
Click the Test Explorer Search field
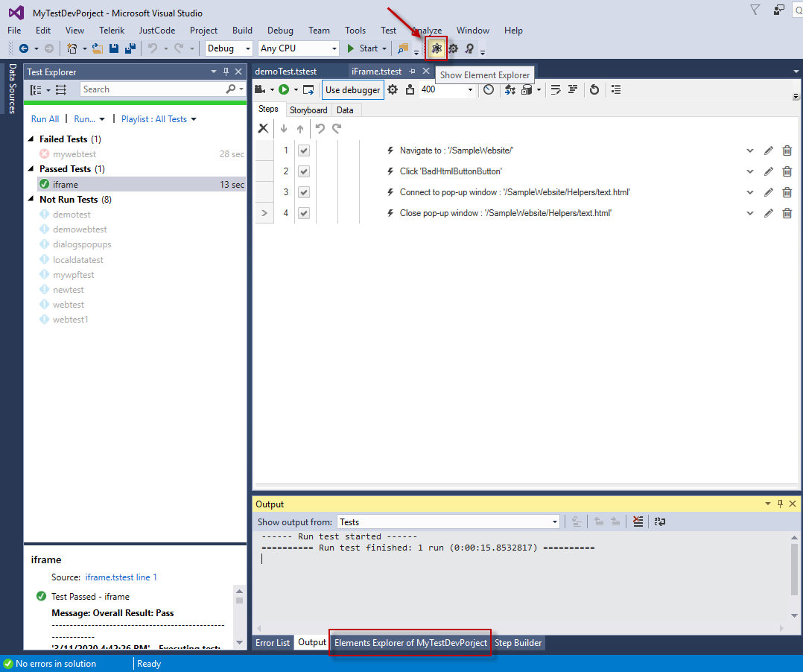[x=153, y=89]
